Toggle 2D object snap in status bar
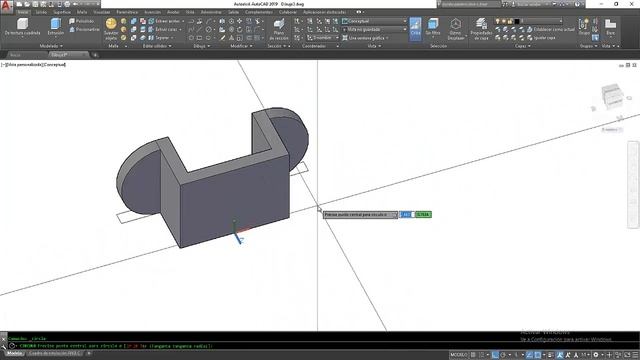 [x=538, y=355]
